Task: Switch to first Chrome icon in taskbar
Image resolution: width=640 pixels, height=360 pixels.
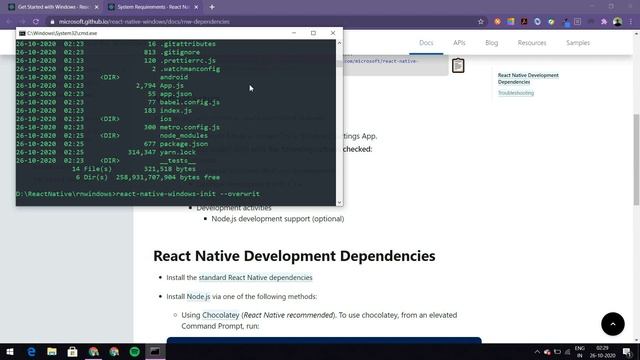Action: [93, 351]
